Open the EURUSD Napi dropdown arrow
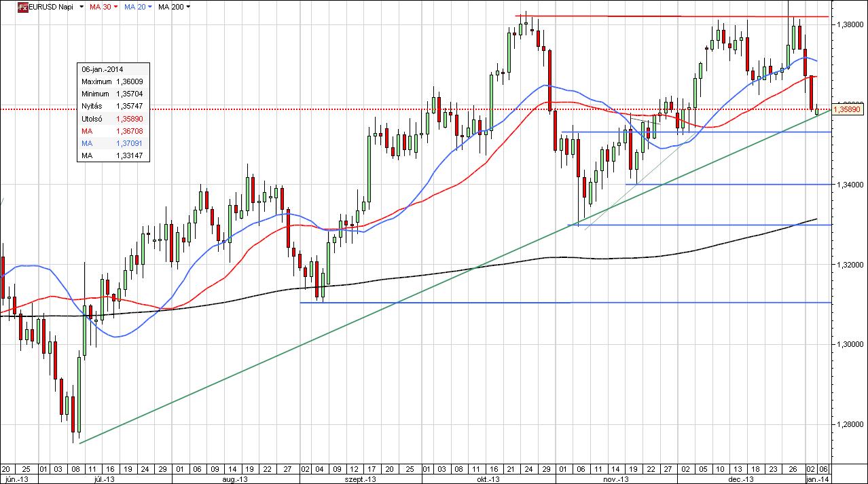The width and height of the screenshot is (868, 484). (x=82, y=7)
